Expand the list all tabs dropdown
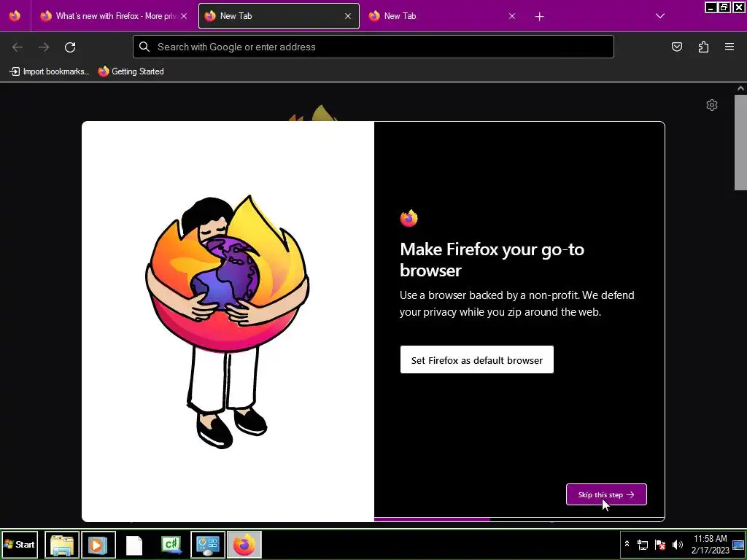Screen dimensions: 747x560 [659, 16]
